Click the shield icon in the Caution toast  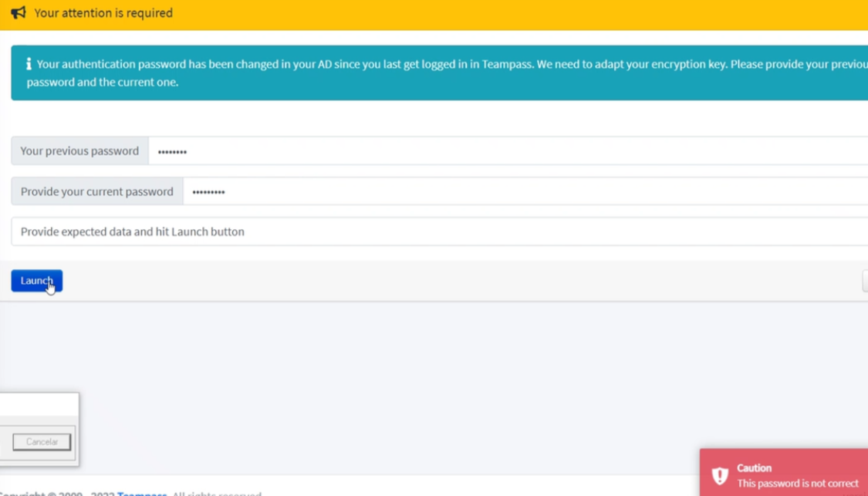point(720,475)
